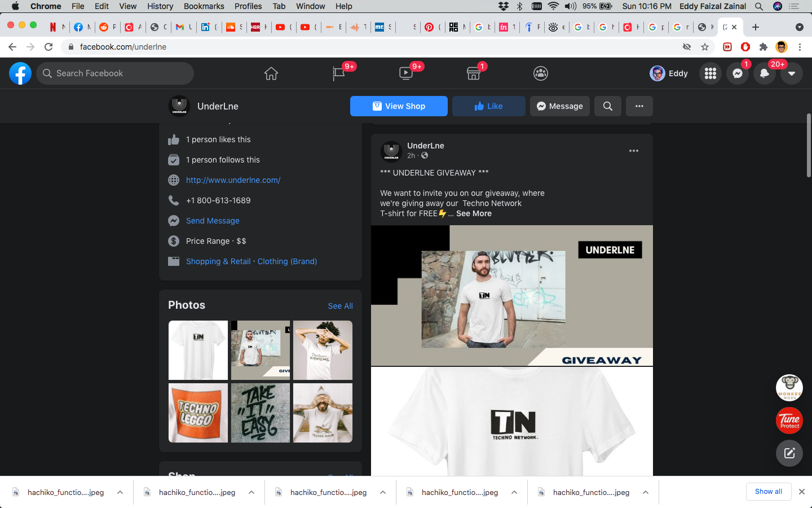This screenshot has height=508, width=812.
Task: Open the Techno Leggo orange photo
Action: 198,413
